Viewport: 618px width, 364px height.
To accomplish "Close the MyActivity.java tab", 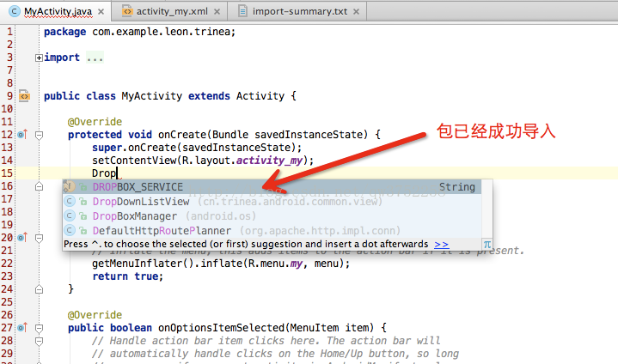I will [x=101, y=12].
